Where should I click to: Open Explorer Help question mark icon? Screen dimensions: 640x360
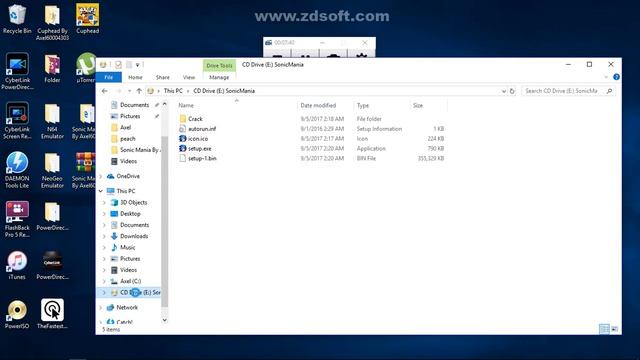(616, 77)
